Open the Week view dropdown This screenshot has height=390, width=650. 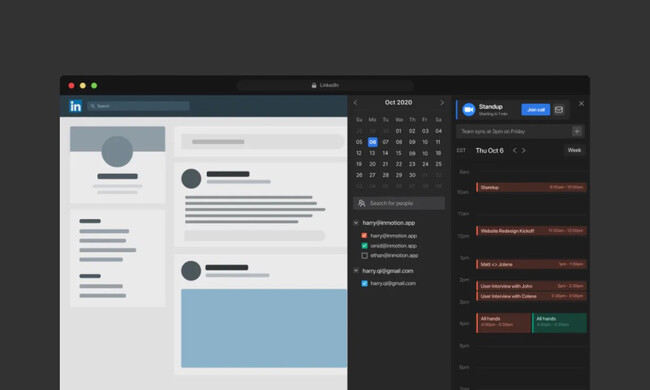(x=574, y=150)
